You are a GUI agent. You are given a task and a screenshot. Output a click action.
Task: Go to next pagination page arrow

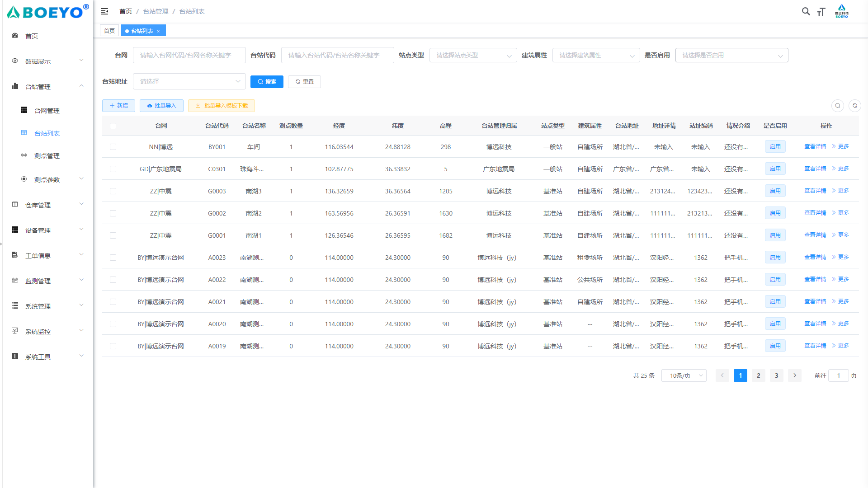pyautogui.click(x=794, y=375)
